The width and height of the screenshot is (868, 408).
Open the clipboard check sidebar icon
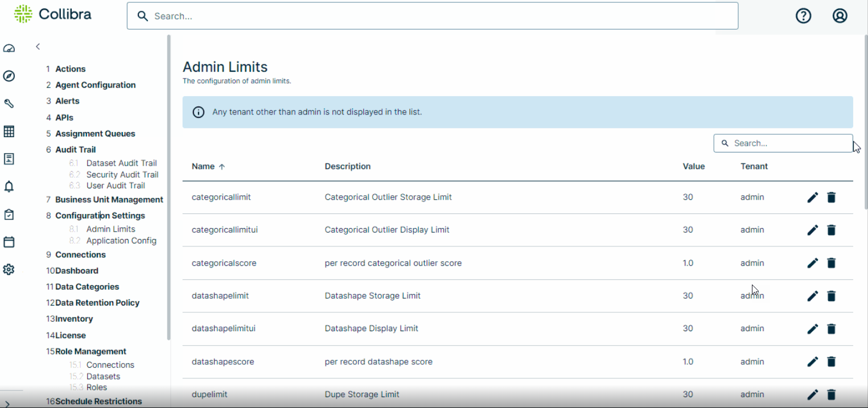(9, 215)
